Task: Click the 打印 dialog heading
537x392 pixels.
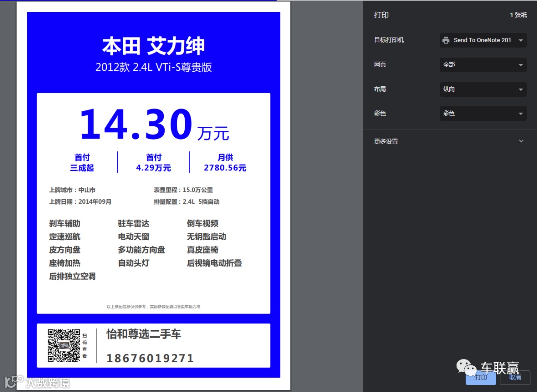Action: tap(381, 15)
